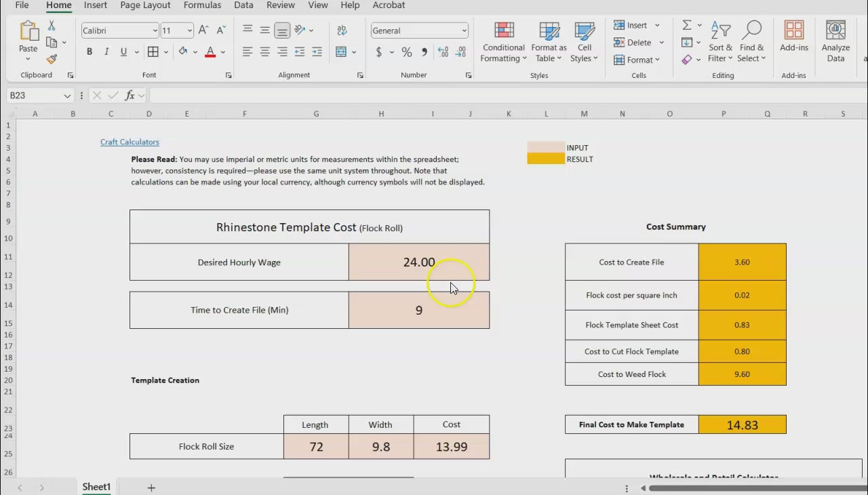Expand the Name Box dropdown arrow
868x495 pixels.
67,96
